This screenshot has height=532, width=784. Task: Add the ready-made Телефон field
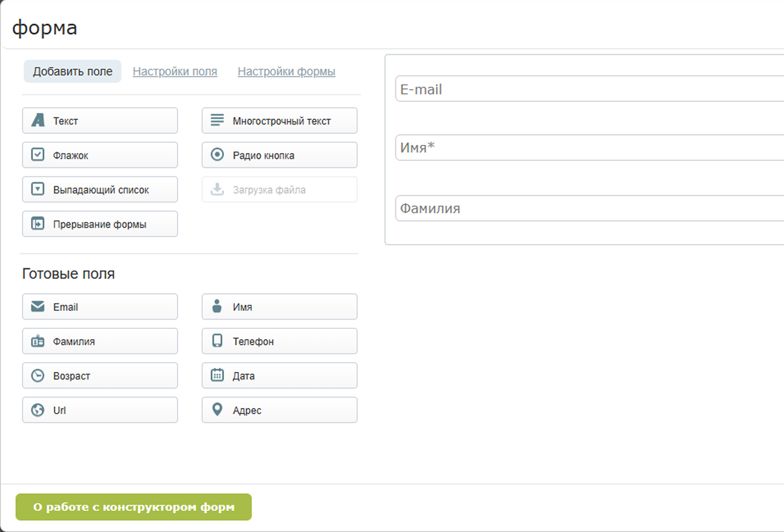[x=280, y=341]
